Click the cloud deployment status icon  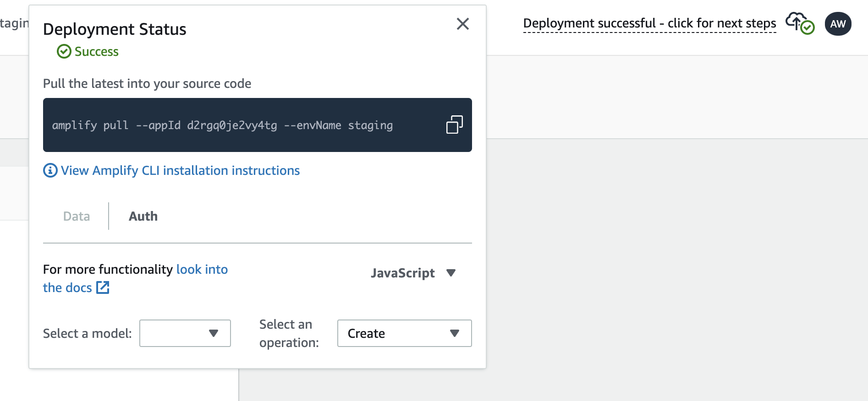pos(800,23)
